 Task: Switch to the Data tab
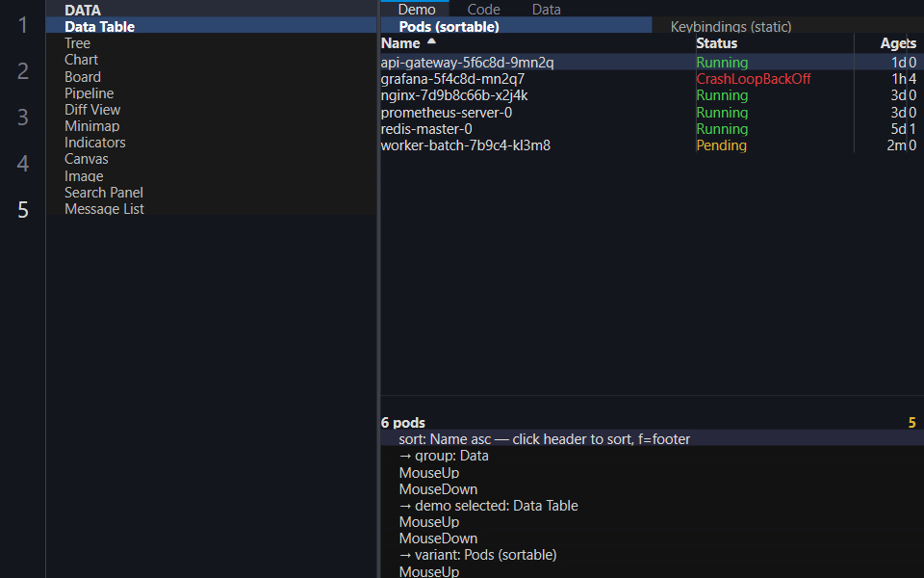[547, 9]
